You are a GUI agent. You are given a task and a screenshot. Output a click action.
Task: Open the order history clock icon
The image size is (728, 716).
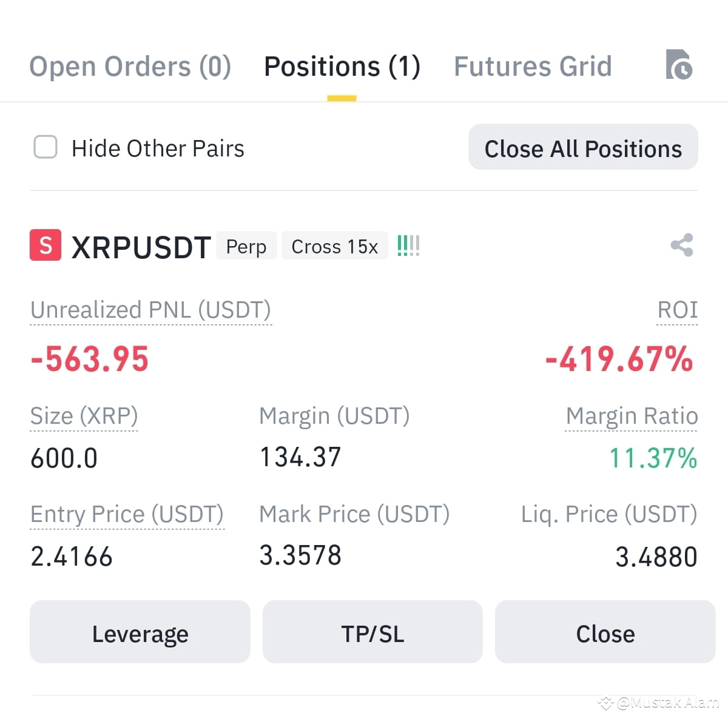tap(679, 64)
